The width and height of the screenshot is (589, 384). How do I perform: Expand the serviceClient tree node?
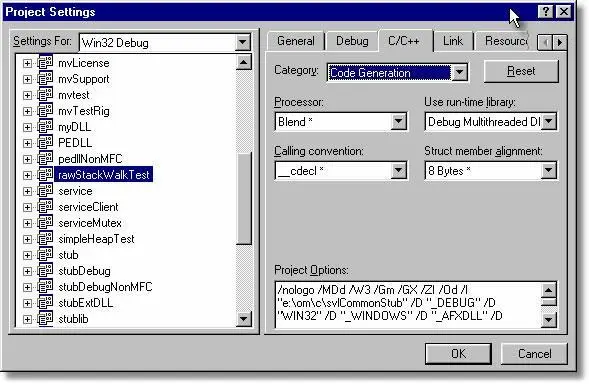(x=27, y=207)
